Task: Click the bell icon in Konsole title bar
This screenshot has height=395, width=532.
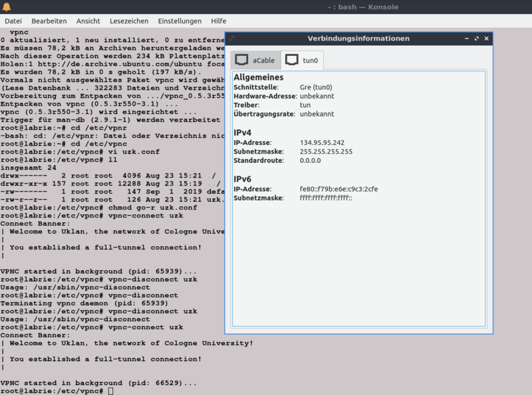Action: (7, 7)
